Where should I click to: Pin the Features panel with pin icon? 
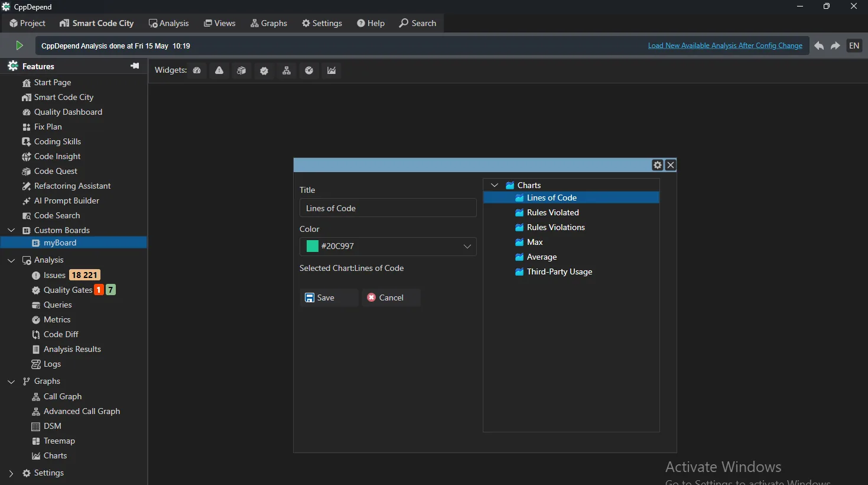tap(135, 66)
